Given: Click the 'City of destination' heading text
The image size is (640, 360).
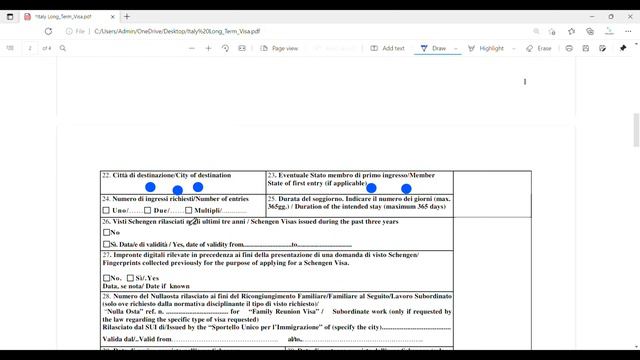Looking at the screenshot, I should tap(204, 175).
